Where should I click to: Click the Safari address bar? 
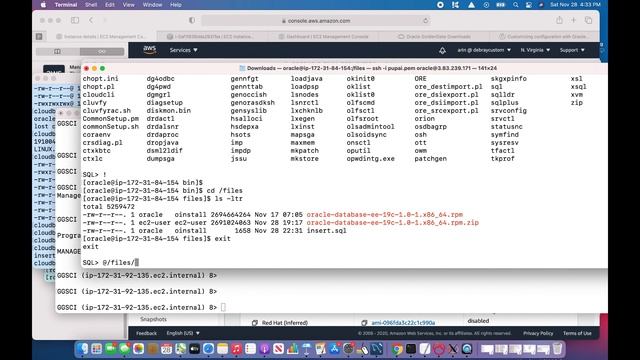click(x=316, y=21)
